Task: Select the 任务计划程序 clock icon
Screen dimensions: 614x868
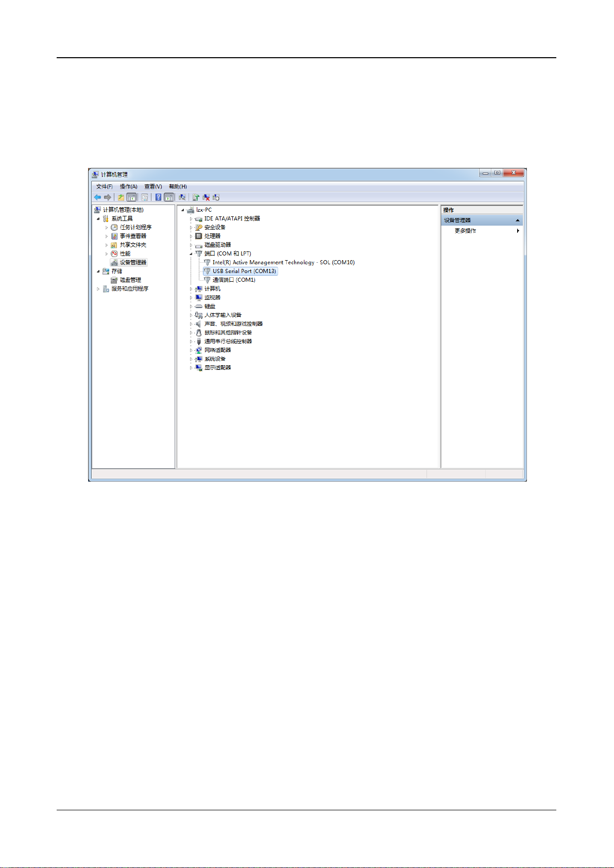Action: (114, 227)
